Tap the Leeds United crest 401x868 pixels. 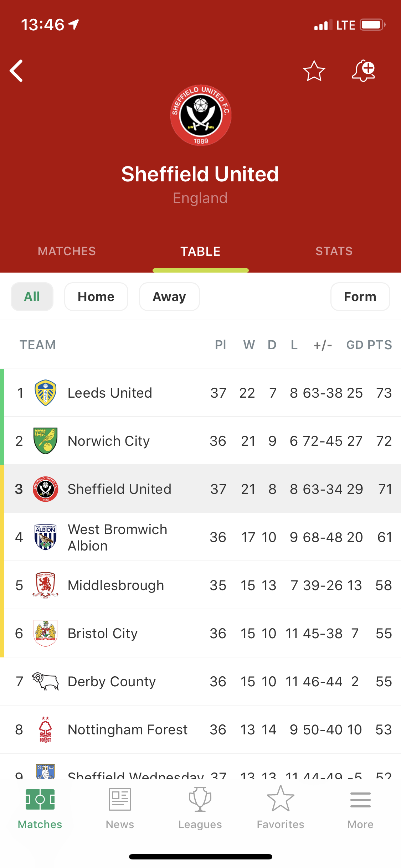pyautogui.click(x=45, y=393)
